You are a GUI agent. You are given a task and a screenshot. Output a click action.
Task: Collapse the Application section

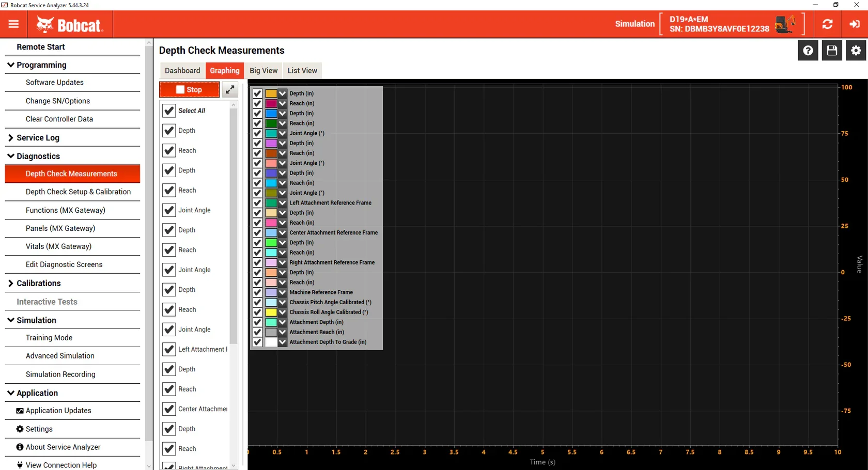[x=11, y=393]
